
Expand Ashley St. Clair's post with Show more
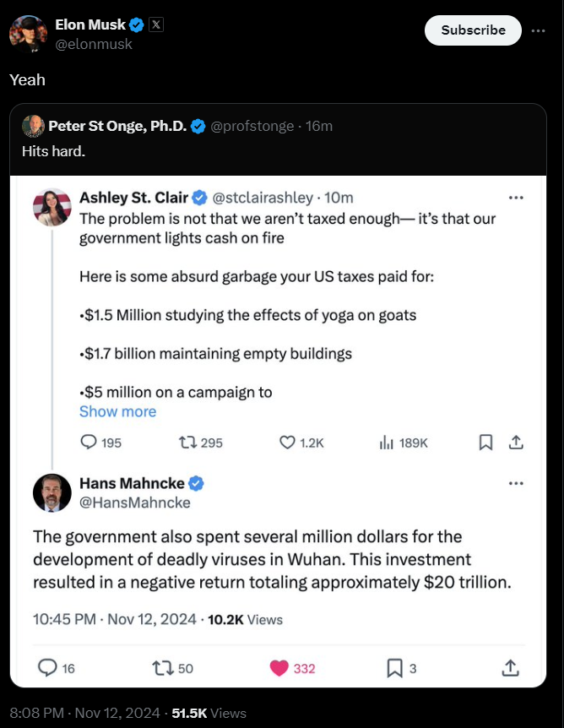coord(117,411)
